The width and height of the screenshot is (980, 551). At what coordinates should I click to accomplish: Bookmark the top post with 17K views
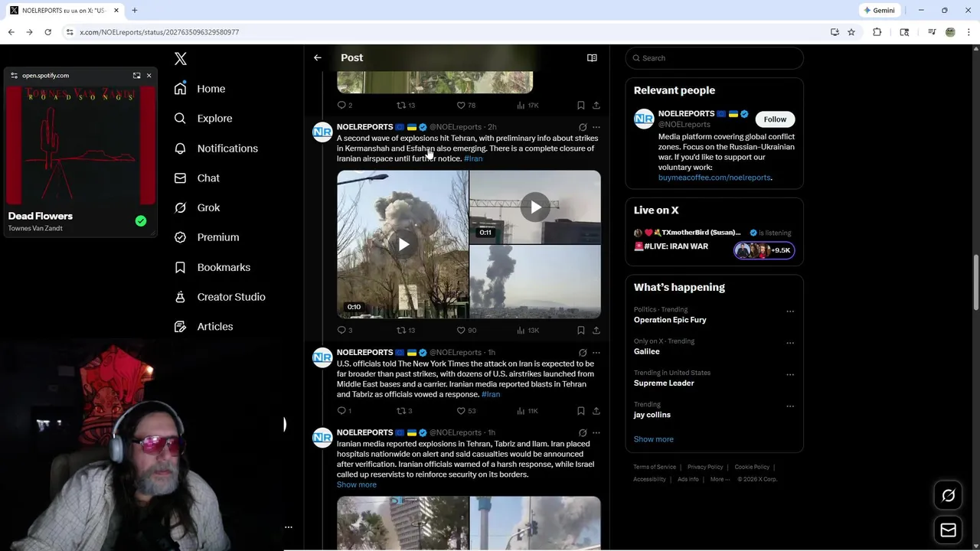[581, 106]
